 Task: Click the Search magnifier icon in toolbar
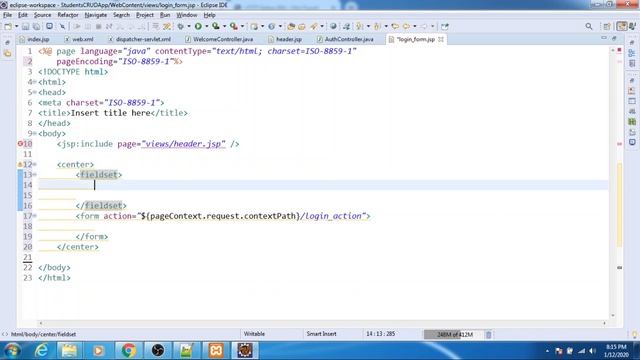click(x=589, y=27)
